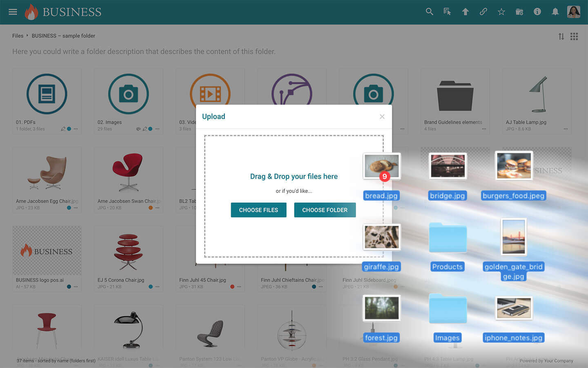This screenshot has width=588, height=368.
Task: Click the blue label on EJ 5 Corona Chair
Action: coord(151,287)
